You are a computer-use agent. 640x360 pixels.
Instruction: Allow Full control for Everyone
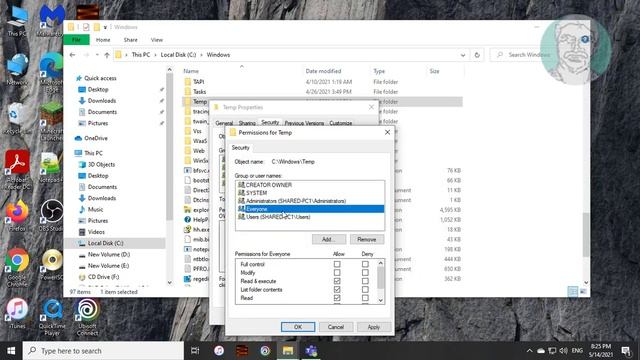pyautogui.click(x=337, y=264)
